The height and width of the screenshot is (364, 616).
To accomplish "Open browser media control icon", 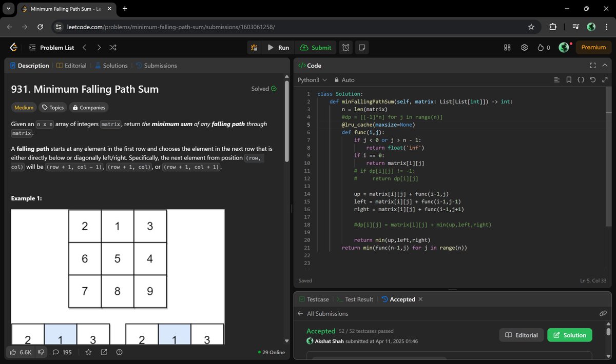I will [x=575, y=27].
